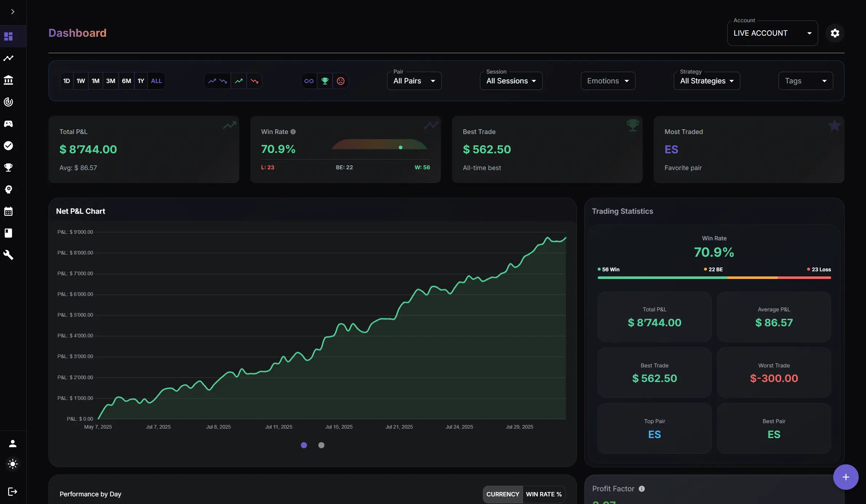This screenshot has height=504, width=866.
Task: Open the accounts bank icon in sidebar
Action: coord(8,80)
